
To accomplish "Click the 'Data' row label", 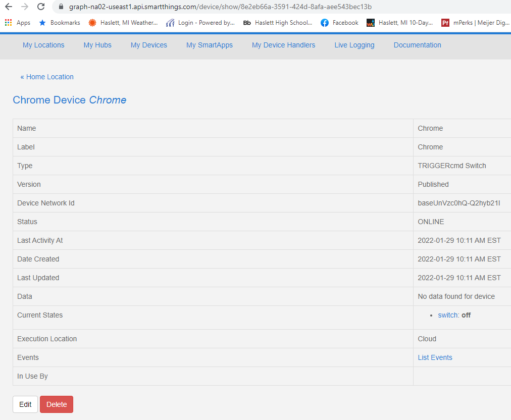I will pos(24,296).
